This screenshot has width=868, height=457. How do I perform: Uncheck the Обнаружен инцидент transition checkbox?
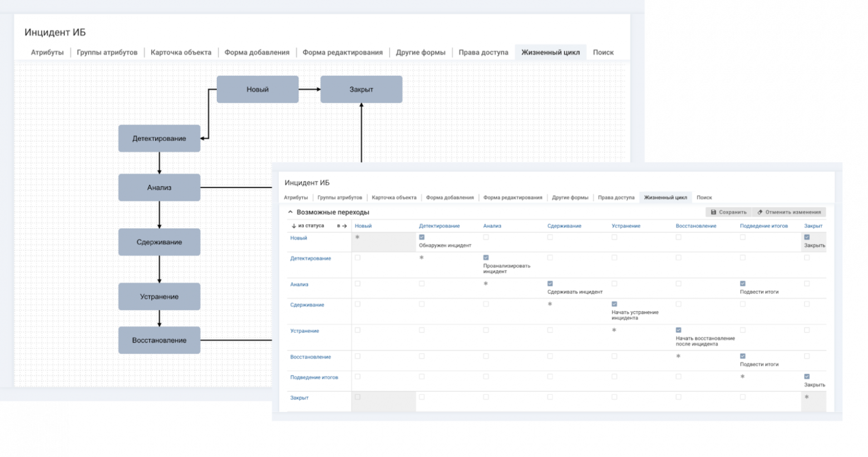[422, 237]
